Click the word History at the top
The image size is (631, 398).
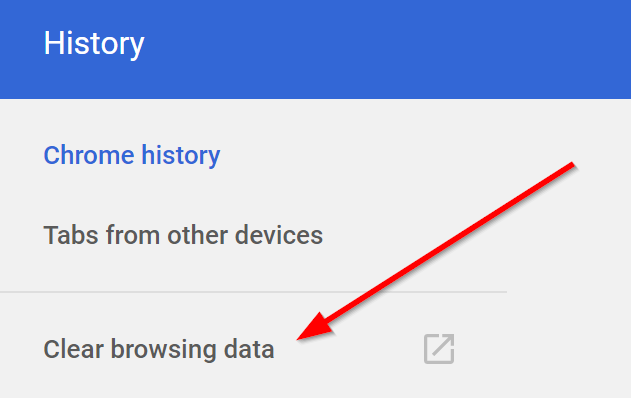pos(94,43)
